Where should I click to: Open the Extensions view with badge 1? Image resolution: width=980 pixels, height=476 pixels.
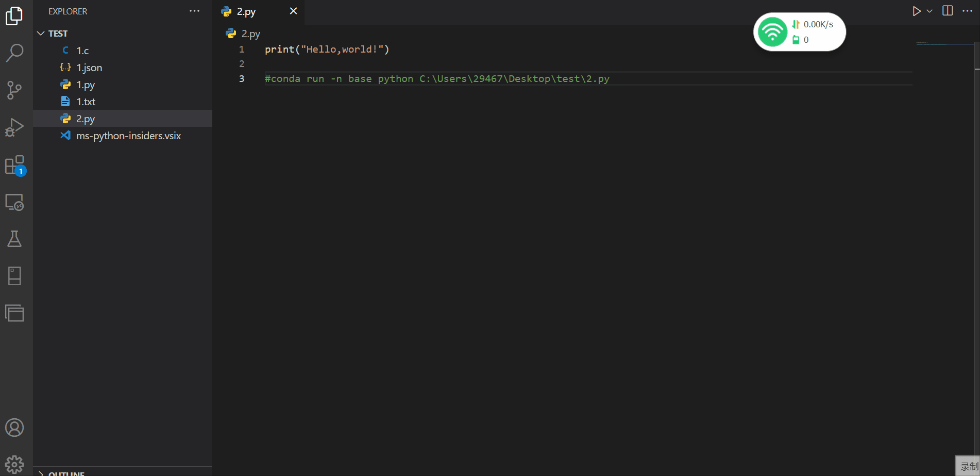(14, 164)
